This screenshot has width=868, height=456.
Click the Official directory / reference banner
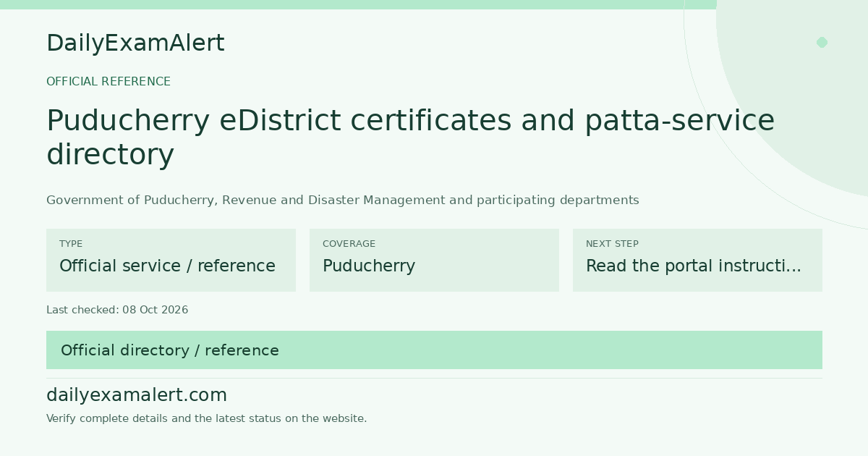point(434,350)
